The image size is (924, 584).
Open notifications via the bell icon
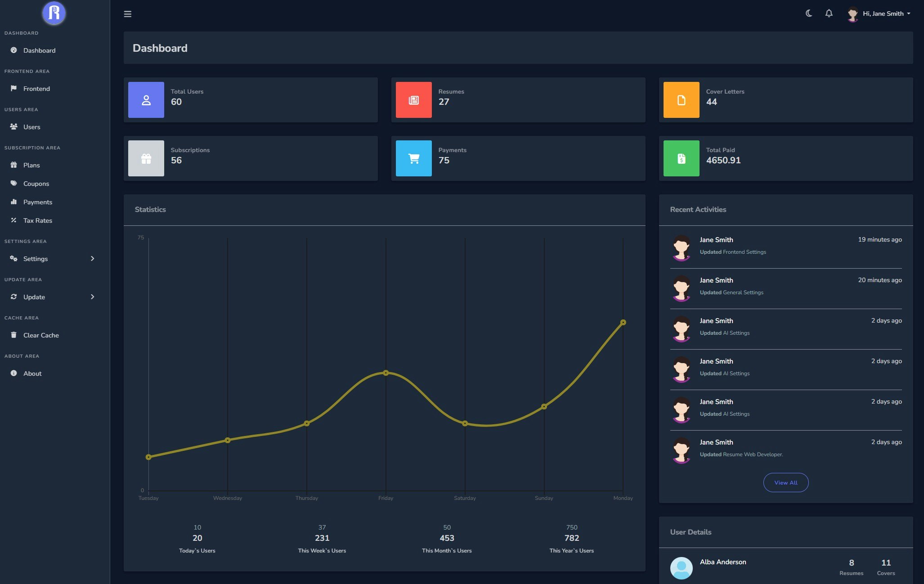tap(829, 13)
